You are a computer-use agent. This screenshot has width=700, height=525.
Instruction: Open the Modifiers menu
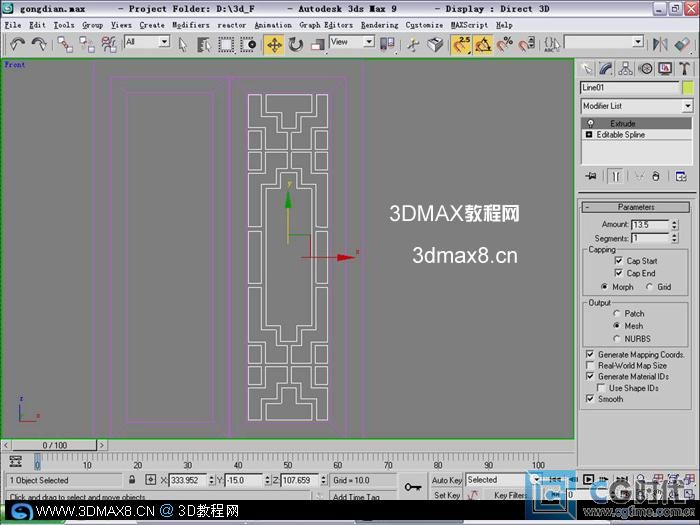point(191,25)
